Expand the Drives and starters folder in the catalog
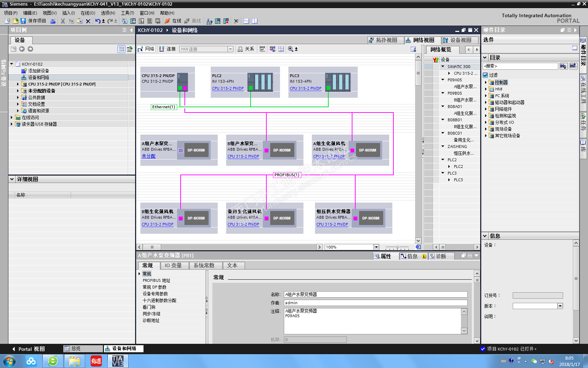The width and height of the screenshot is (588, 368). tap(486, 102)
